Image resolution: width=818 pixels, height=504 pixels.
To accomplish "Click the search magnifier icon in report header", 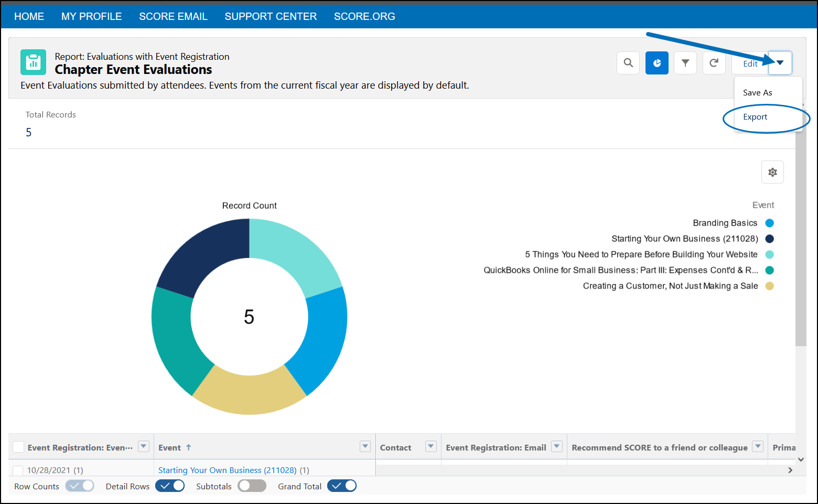I will pos(628,63).
